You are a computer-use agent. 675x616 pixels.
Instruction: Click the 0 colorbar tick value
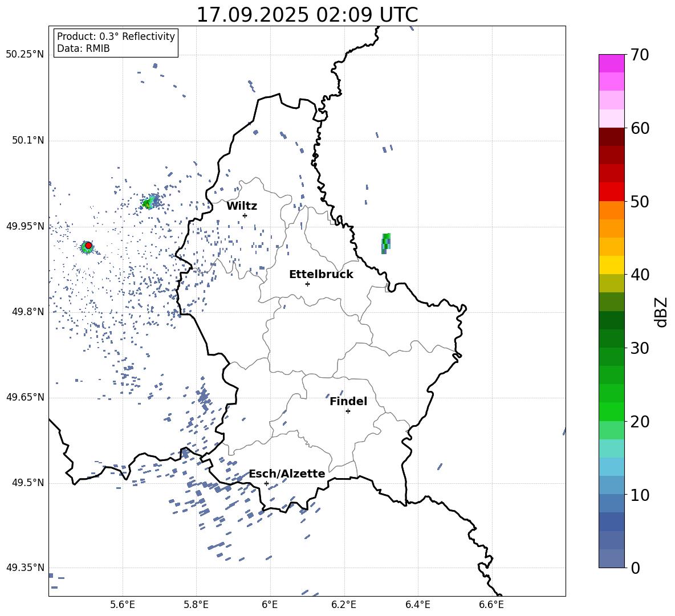click(x=635, y=568)
